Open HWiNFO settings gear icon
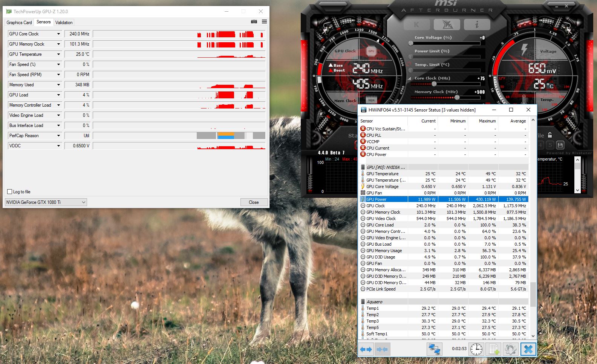This screenshot has height=364, width=597. point(511,349)
